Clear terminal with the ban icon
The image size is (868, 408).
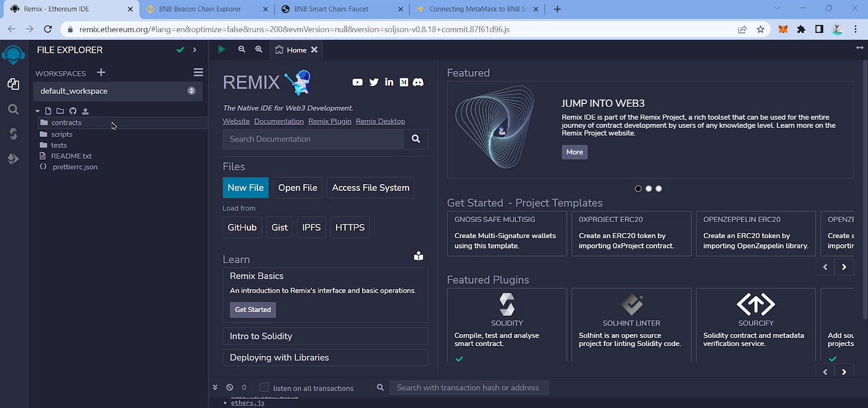point(229,387)
